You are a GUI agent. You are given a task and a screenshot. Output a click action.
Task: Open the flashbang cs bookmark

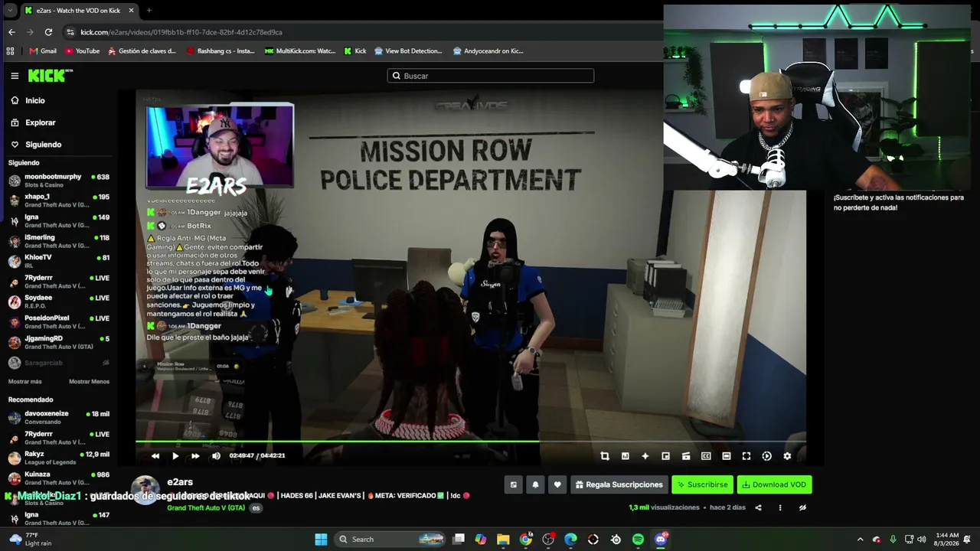pyautogui.click(x=220, y=51)
